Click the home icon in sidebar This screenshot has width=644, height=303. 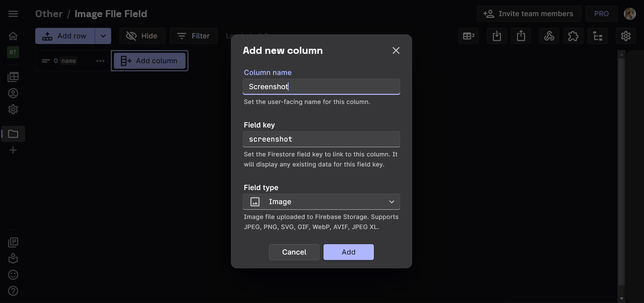(x=13, y=36)
